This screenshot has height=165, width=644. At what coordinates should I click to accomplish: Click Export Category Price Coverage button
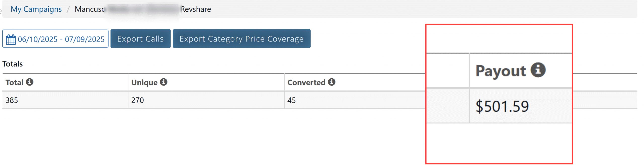tap(242, 39)
